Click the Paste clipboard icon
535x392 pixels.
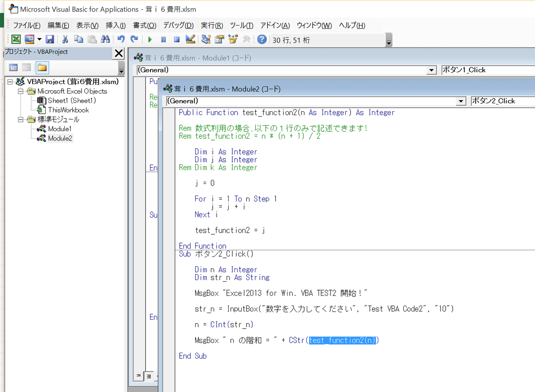(x=92, y=39)
